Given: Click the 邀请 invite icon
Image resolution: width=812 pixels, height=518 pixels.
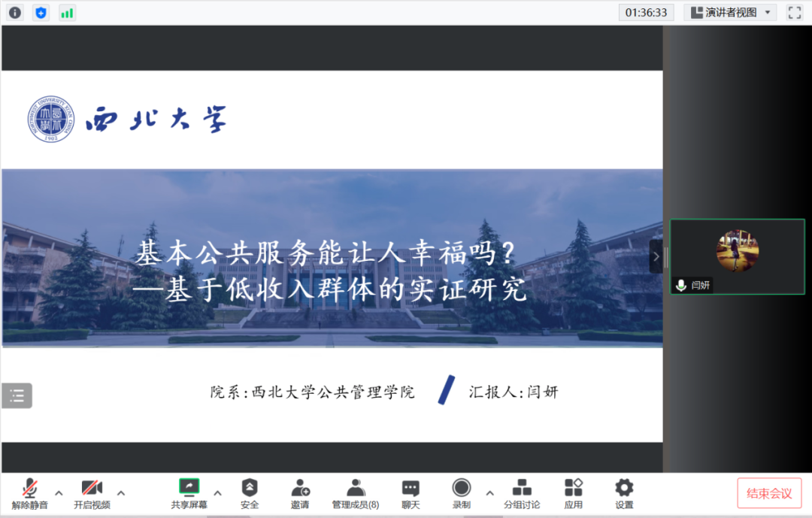Looking at the screenshot, I should pos(300,494).
